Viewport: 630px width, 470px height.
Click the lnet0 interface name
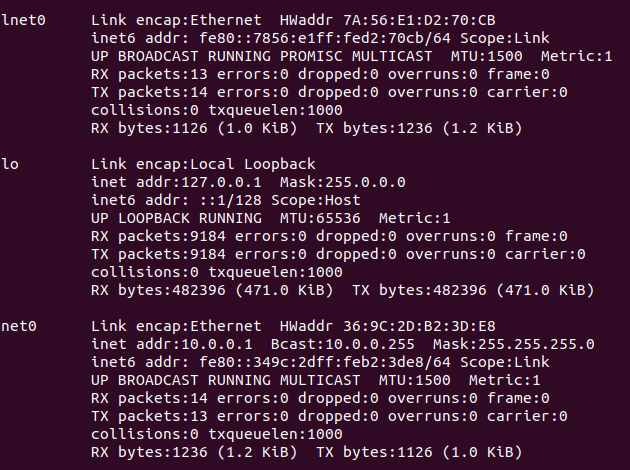(x=22, y=20)
